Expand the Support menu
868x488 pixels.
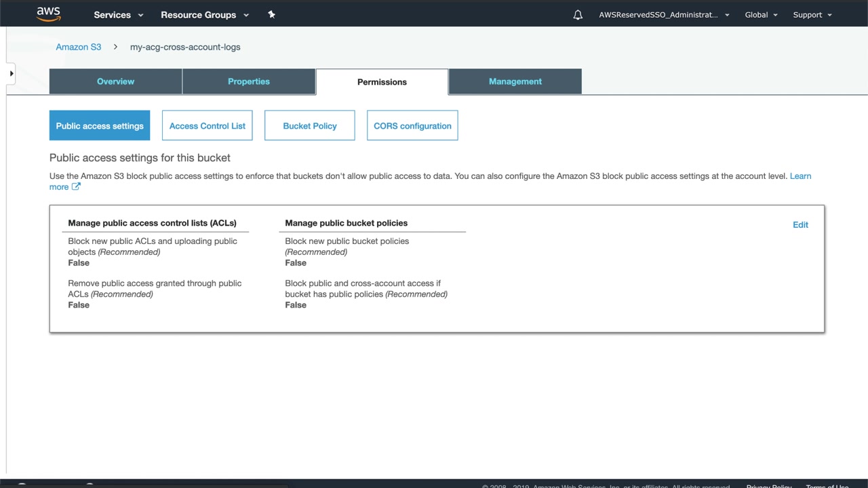[812, 15]
